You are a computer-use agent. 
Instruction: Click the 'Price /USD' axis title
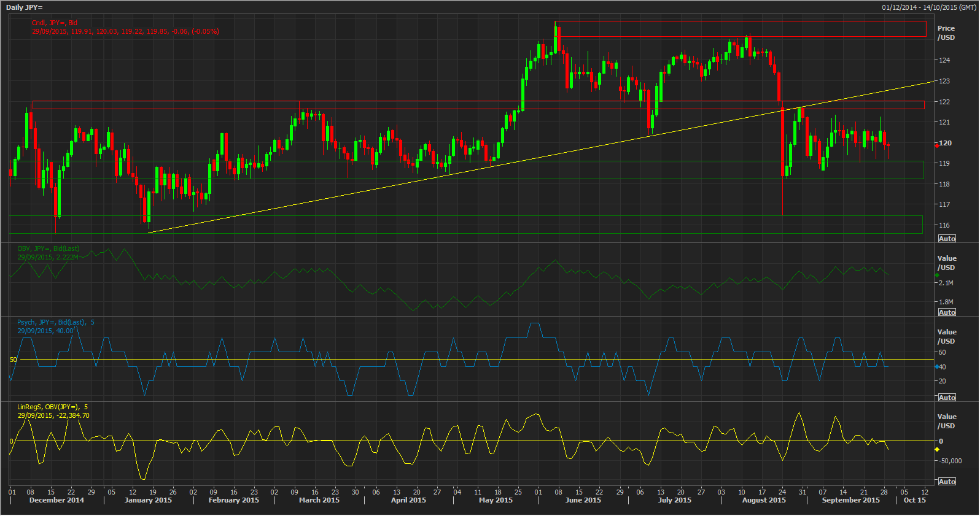pos(946,33)
